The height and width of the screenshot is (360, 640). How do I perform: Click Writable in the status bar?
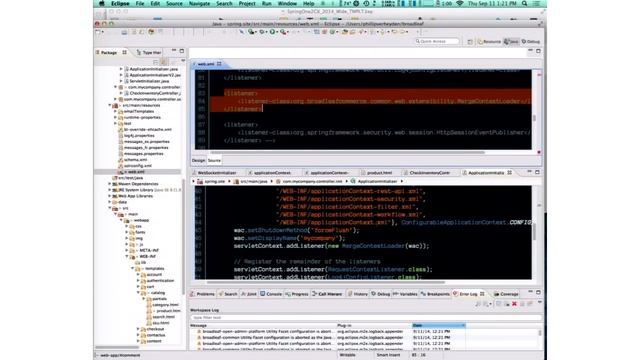click(347, 355)
